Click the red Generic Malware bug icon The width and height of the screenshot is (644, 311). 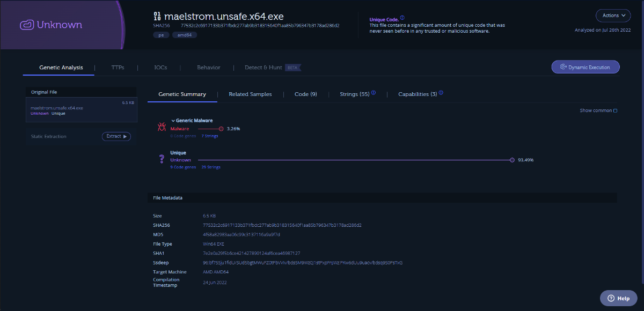point(161,127)
